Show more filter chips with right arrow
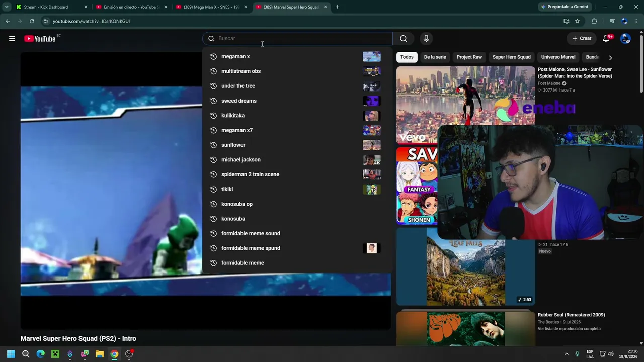 pos(610,57)
